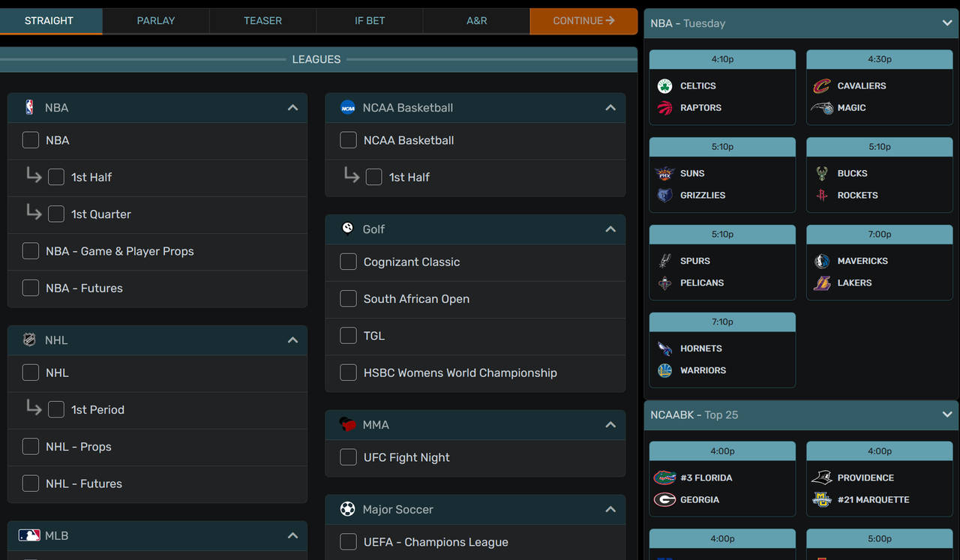
Task: Collapse the NBA league section
Action: click(292, 108)
